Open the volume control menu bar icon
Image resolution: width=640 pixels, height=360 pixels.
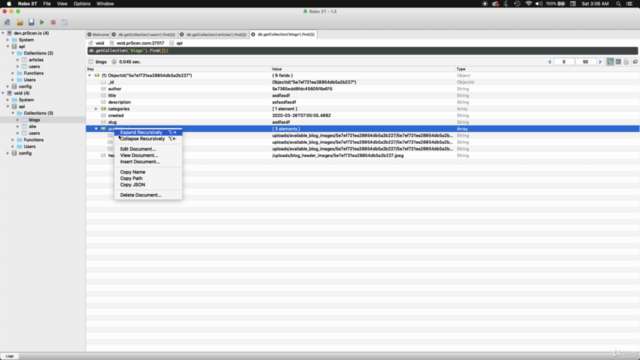pyautogui.click(x=539, y=4)
